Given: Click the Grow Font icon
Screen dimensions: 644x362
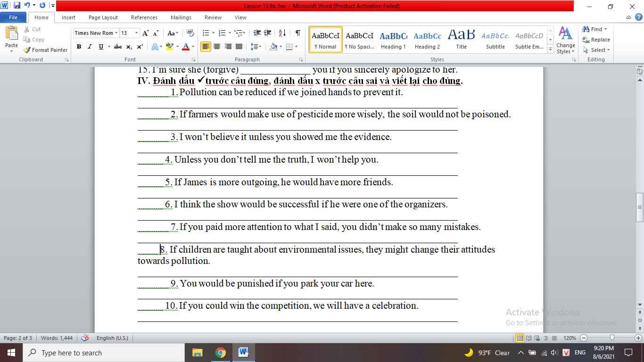Looking at the screenshot, I should coord(146,33).
